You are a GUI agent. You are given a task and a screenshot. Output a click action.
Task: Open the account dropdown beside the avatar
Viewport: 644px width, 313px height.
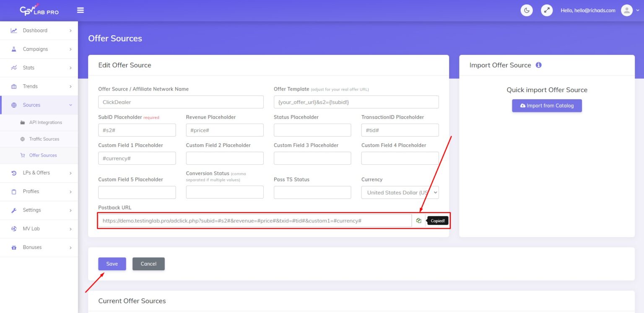(x=638, y=10)
